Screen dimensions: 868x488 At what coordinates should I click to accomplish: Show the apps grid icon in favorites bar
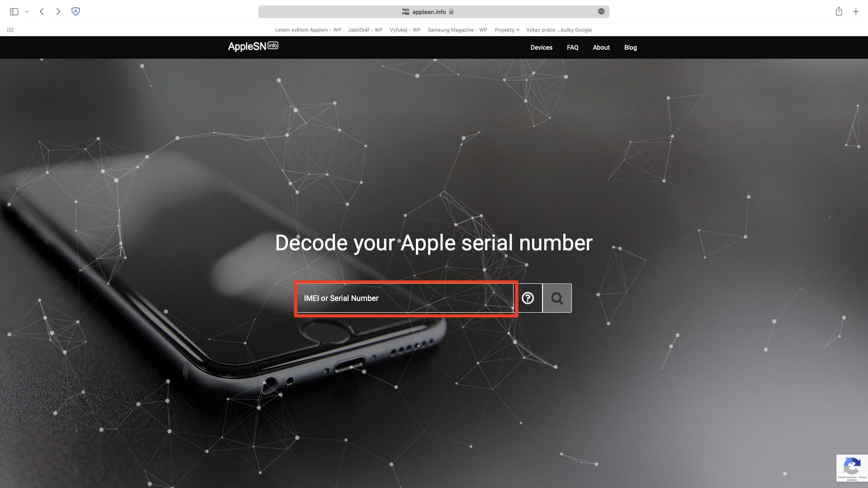[x=10, y=30]
